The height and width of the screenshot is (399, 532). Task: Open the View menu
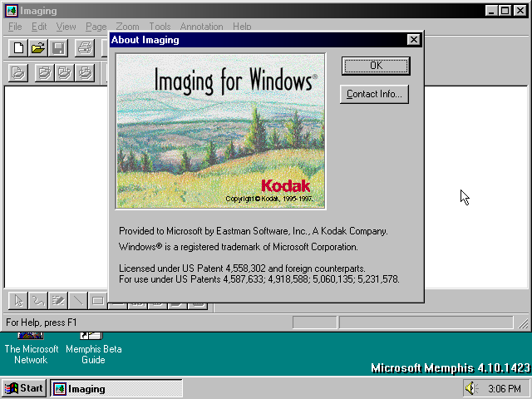click(66, 27)
